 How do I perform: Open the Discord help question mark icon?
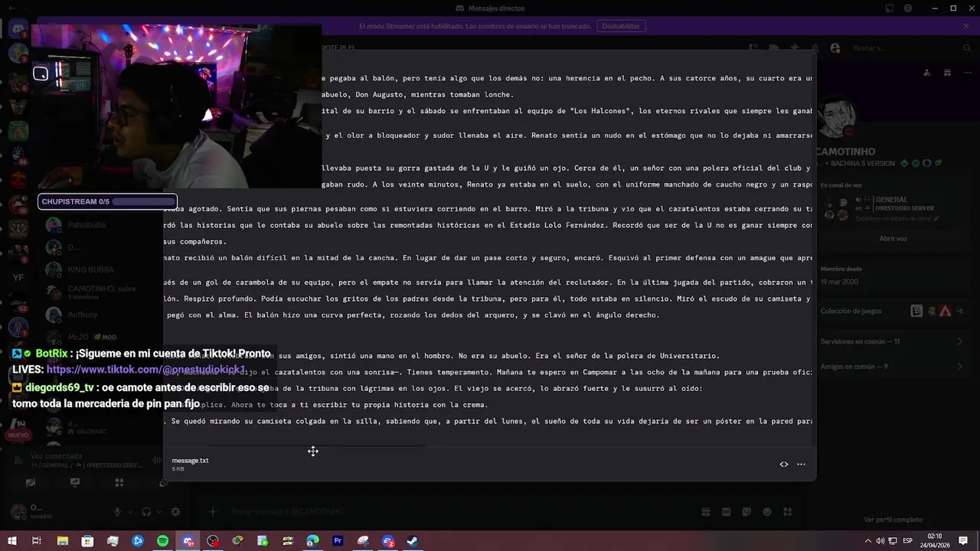[x=908, y=8]
